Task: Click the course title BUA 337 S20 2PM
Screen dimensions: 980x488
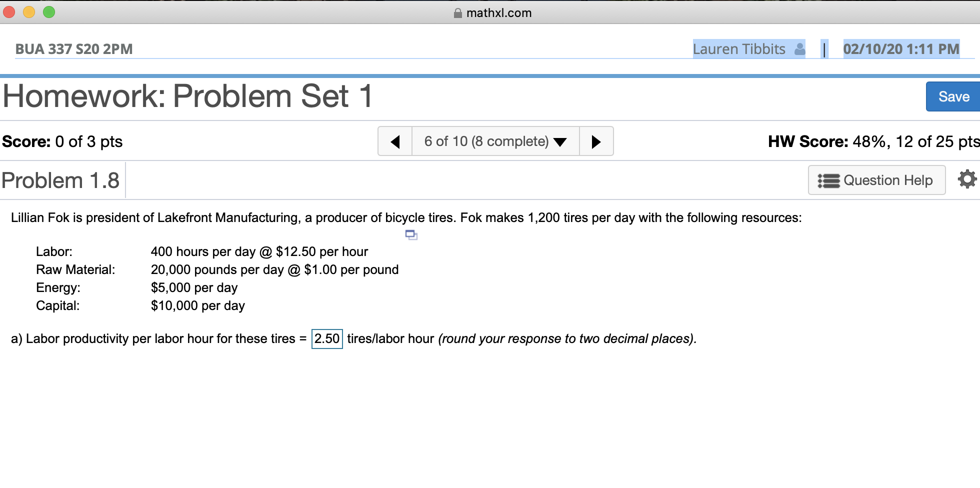Action: click(x=73, y=48)
